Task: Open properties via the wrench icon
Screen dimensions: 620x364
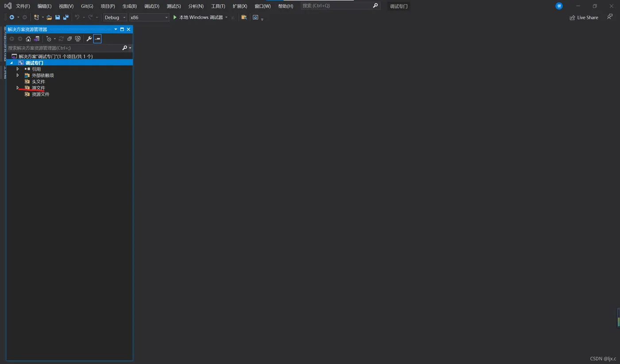Action: point(89,39)
